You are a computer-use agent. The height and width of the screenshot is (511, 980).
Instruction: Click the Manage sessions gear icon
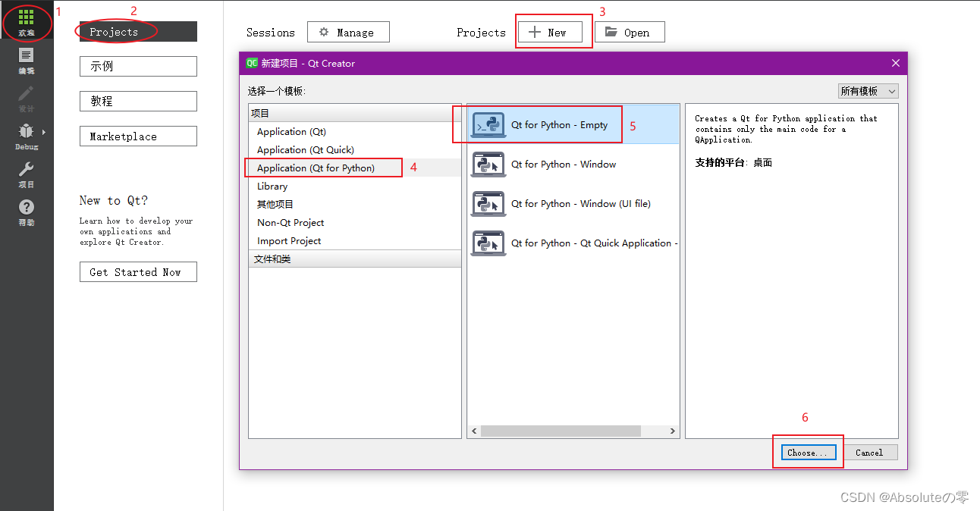click(x=326, y=32)
